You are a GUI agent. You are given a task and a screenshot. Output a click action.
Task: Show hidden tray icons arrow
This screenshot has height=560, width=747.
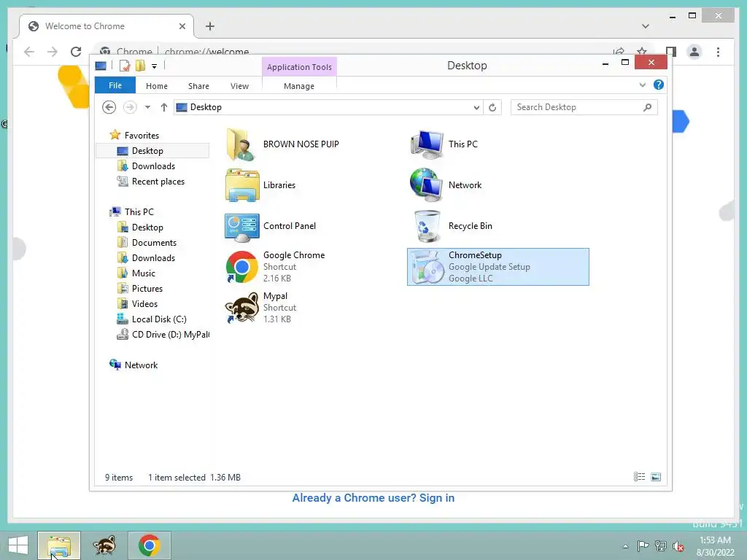coord(625,546)
